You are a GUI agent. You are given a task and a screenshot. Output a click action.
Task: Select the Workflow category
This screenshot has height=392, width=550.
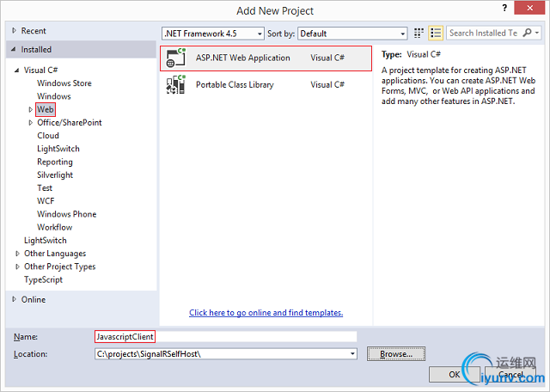pyautogui.click(x=55, y=228)
